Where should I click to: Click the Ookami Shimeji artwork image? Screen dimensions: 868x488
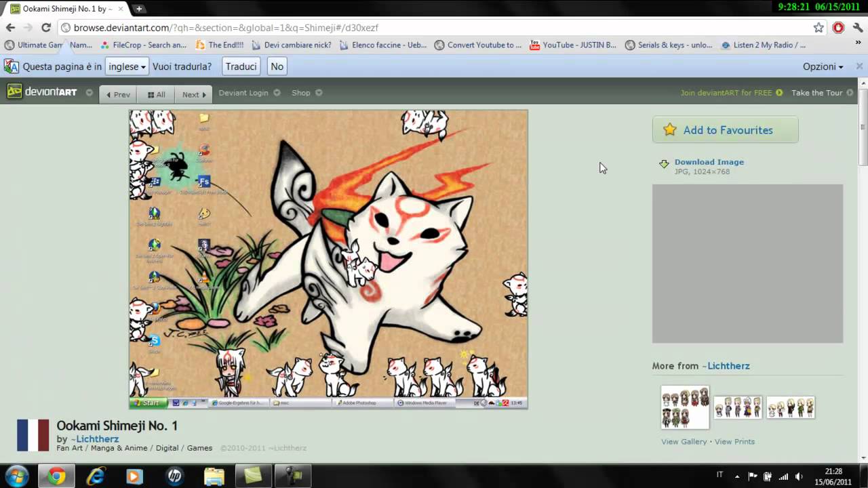[328, 259]
